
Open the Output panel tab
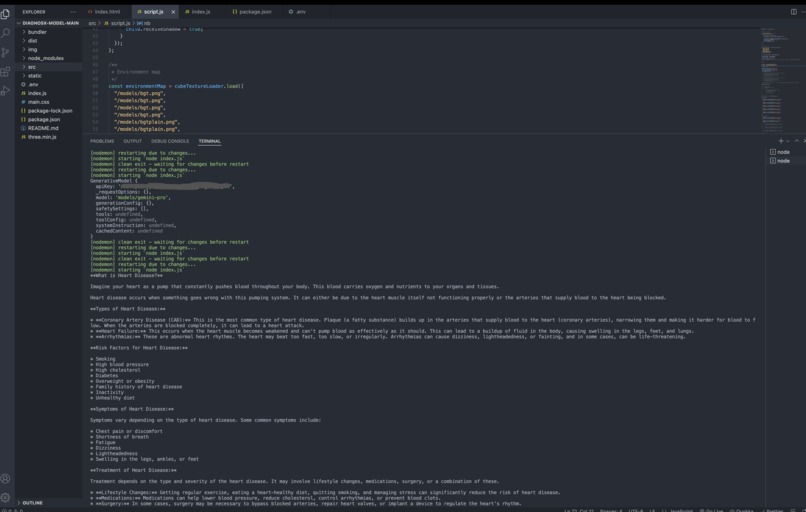point(132,141)
